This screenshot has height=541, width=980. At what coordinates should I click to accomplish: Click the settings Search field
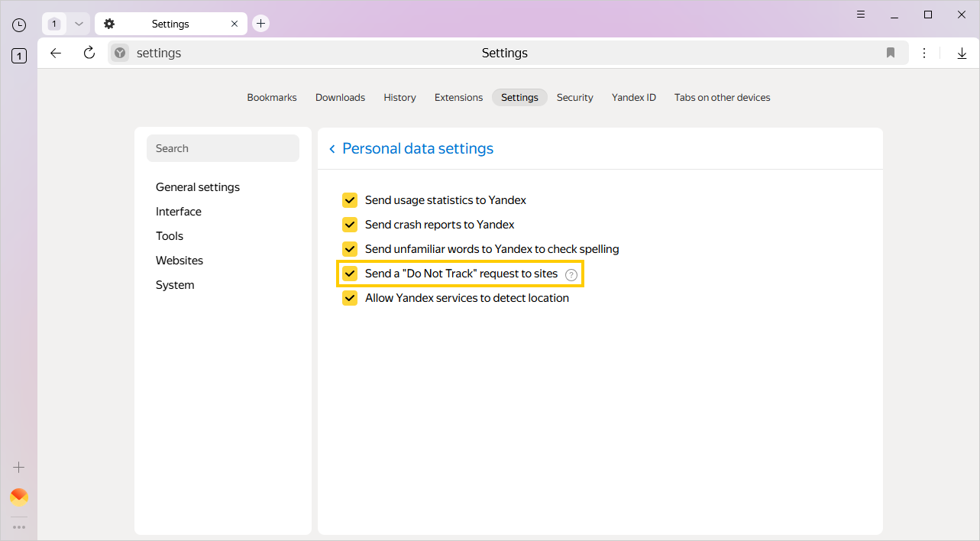223,148
